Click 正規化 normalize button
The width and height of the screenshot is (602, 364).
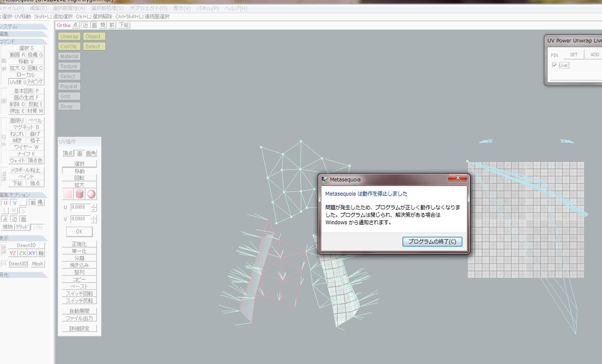[x=80, y=244]
